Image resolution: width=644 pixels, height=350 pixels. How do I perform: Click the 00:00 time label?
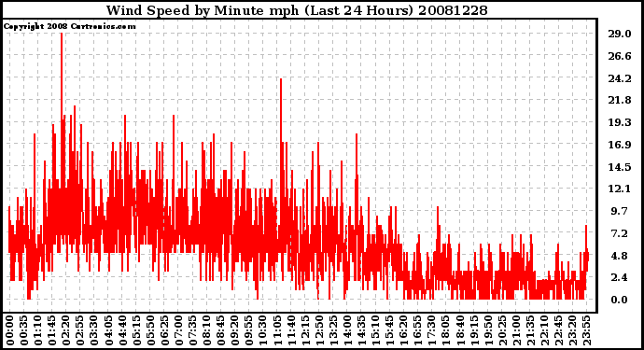pos(10,330)
